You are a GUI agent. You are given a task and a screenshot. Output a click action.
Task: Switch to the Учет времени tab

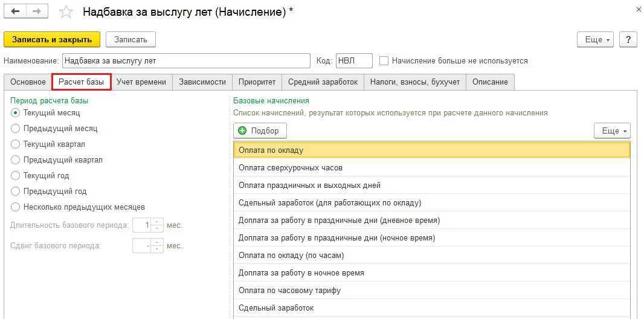141,82
